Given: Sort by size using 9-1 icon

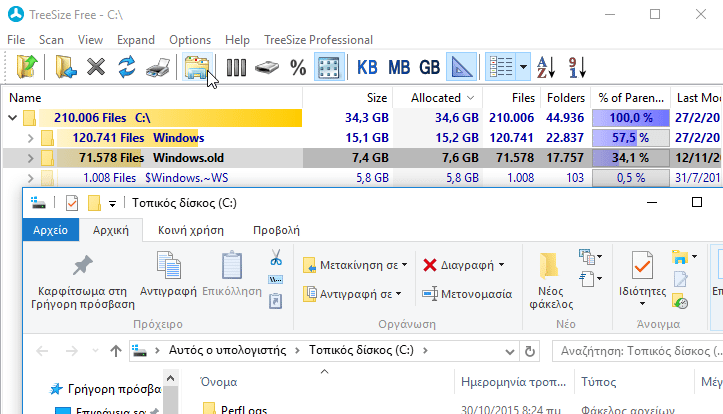Looking at the screenshot, I should pos(577,67).
